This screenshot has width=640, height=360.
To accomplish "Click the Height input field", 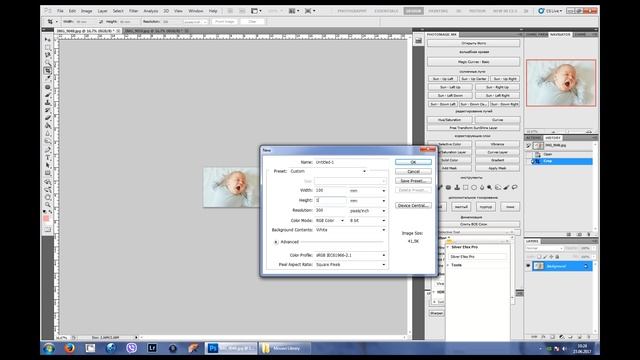I will point(330,200).
